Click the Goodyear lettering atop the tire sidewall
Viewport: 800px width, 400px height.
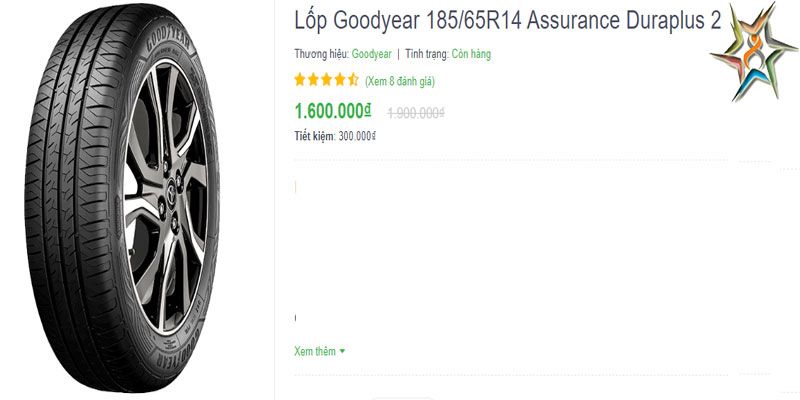click(168, 39)
